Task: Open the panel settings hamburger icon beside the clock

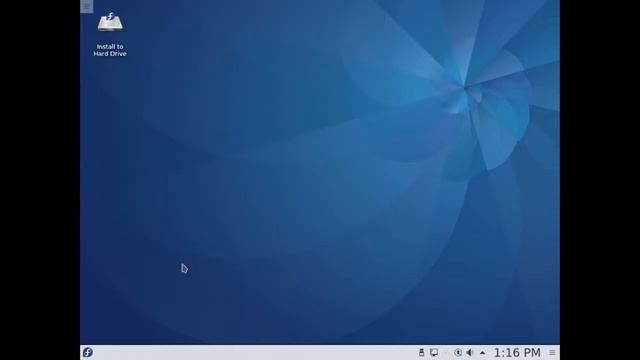Action: 552,353
